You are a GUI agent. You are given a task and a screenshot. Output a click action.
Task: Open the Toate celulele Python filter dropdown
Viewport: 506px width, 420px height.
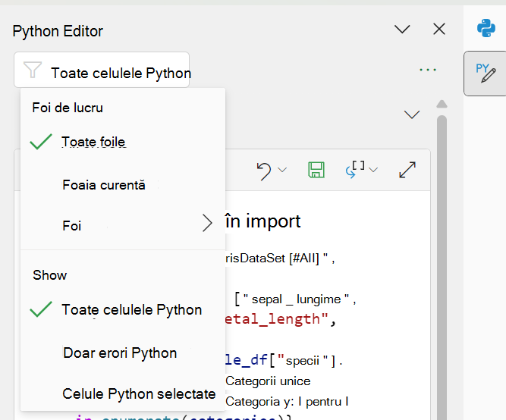coord(102,70)
